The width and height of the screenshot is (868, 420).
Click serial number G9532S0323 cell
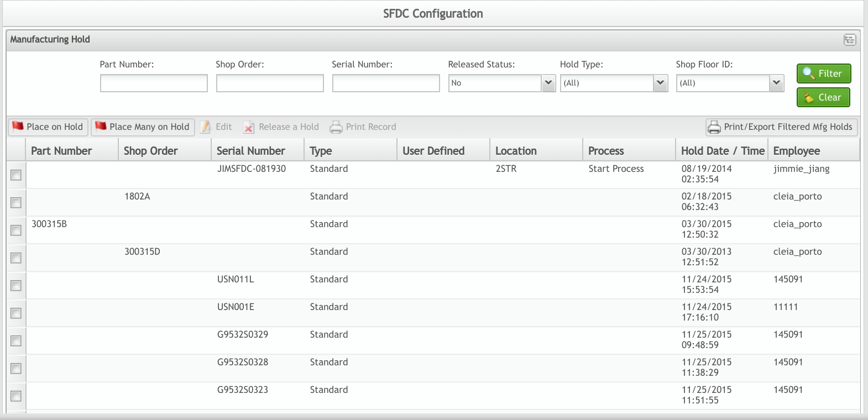(x=243, y=390)
